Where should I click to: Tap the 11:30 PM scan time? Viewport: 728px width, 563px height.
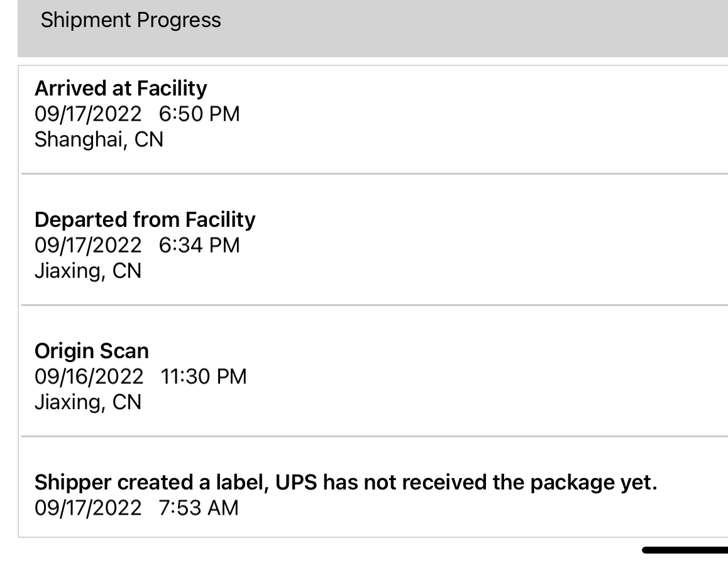[204, 376]
